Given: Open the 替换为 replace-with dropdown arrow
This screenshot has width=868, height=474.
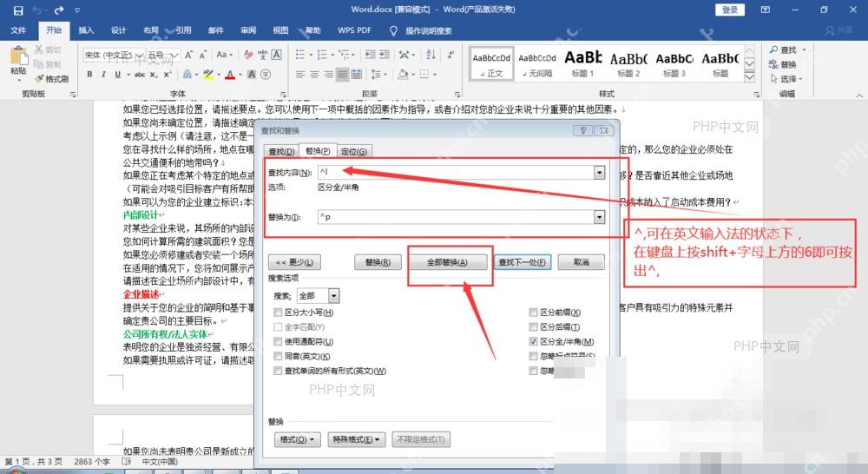Looking at the screenshot, I should click(x=599, y=217).
